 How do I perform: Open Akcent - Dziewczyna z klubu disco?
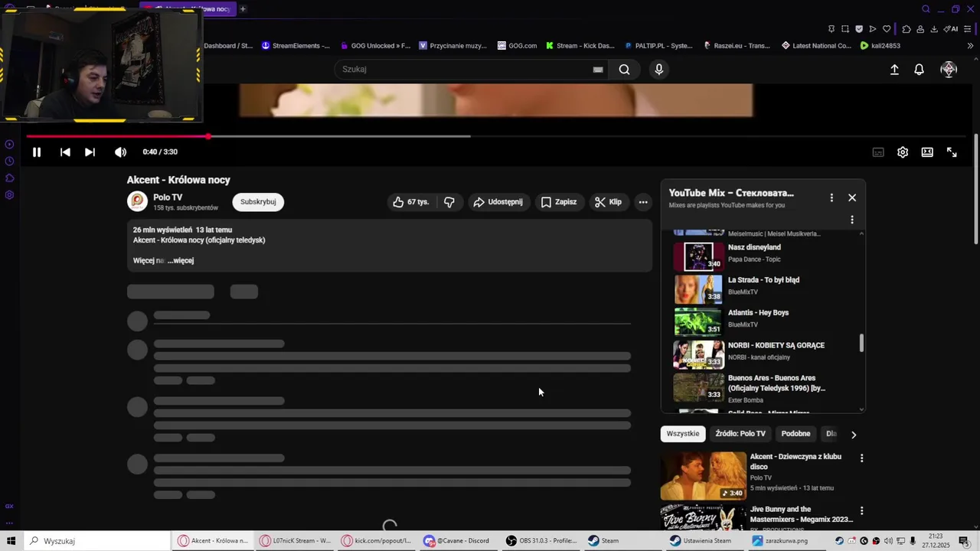pyautogui.click(x=796, y=461)
